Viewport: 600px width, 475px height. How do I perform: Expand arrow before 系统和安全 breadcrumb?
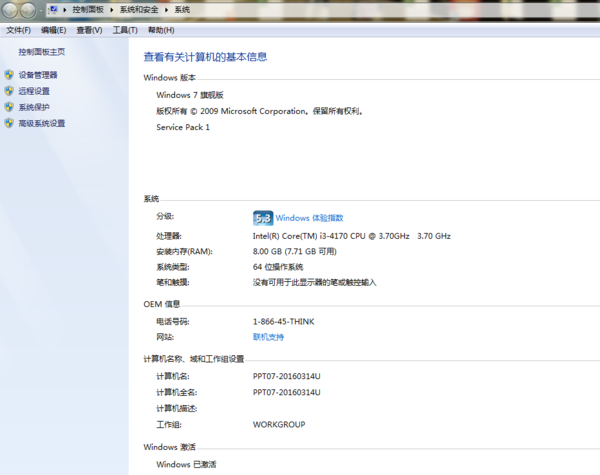pos(112,10)
